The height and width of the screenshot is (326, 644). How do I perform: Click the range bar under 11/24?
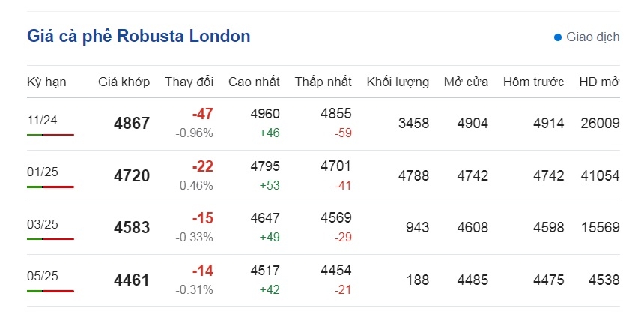[x=50, y=135]
